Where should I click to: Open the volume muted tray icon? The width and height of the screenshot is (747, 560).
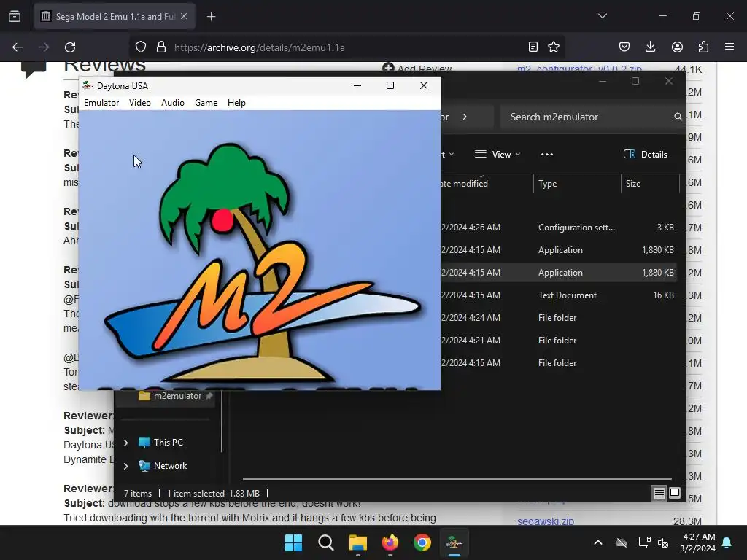(x=663, y=542)
